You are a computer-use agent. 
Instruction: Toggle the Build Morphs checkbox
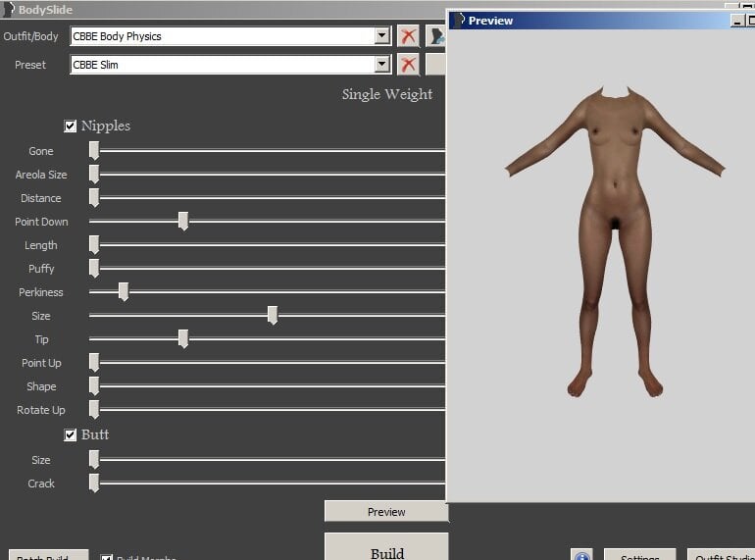(x=107, y=557)
